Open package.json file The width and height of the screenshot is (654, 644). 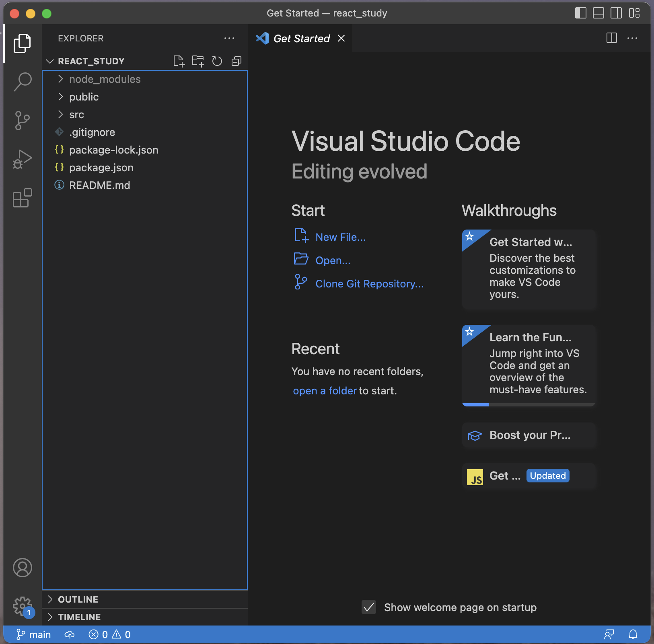[145, 168]
